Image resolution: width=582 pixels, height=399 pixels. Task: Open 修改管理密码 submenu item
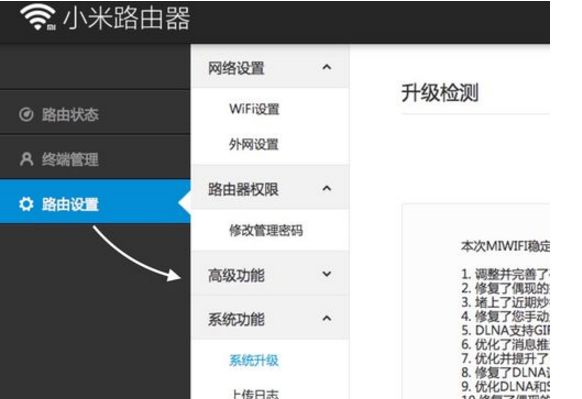click(266, 230)
